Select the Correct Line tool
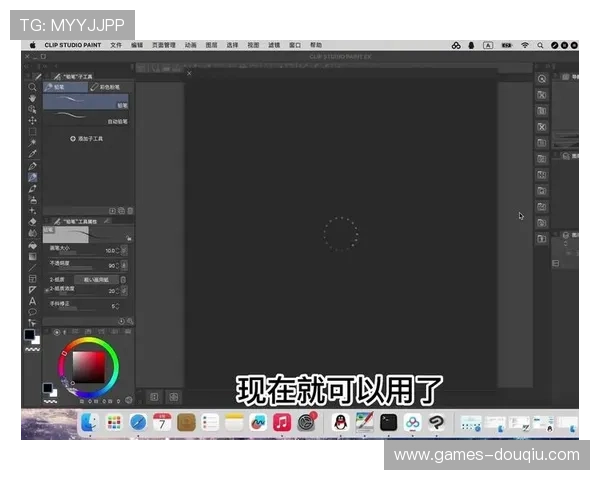 click(x=33, y=323)
